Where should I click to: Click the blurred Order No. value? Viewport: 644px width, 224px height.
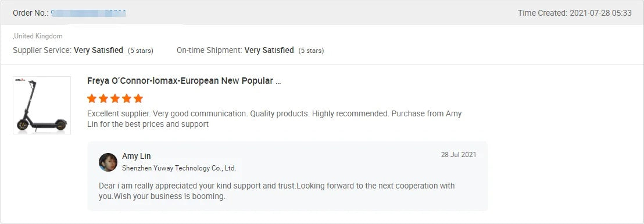click(x=89, y=13)
